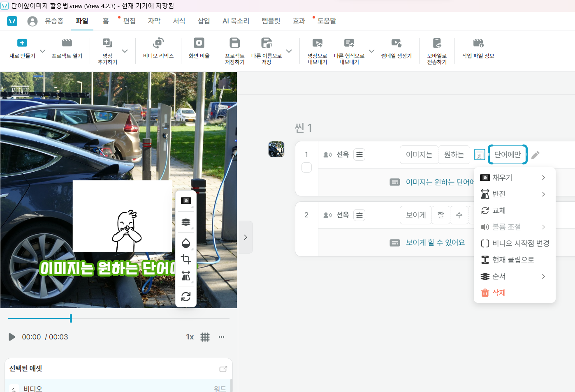Open the AI 목소리 tab
This screenshot has height=392, width=575.
pyautogui.click(x=236, y=21)
